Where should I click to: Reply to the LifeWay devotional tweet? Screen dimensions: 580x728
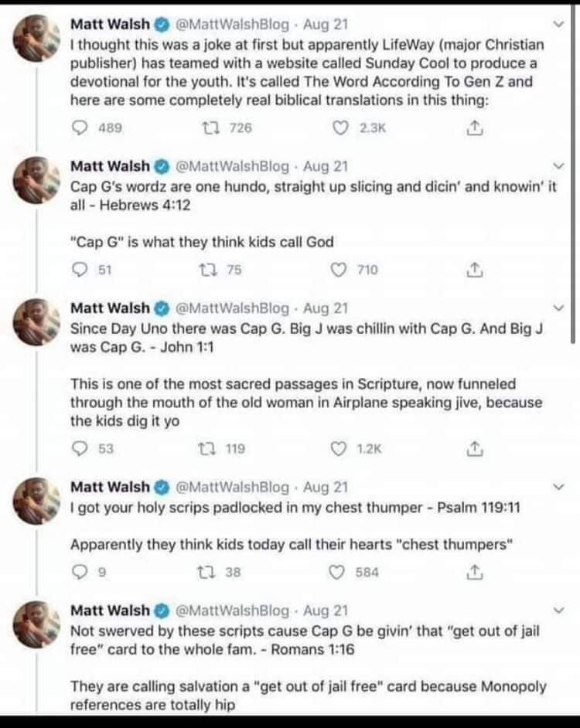pyautogui.click(x=80, y=129)
